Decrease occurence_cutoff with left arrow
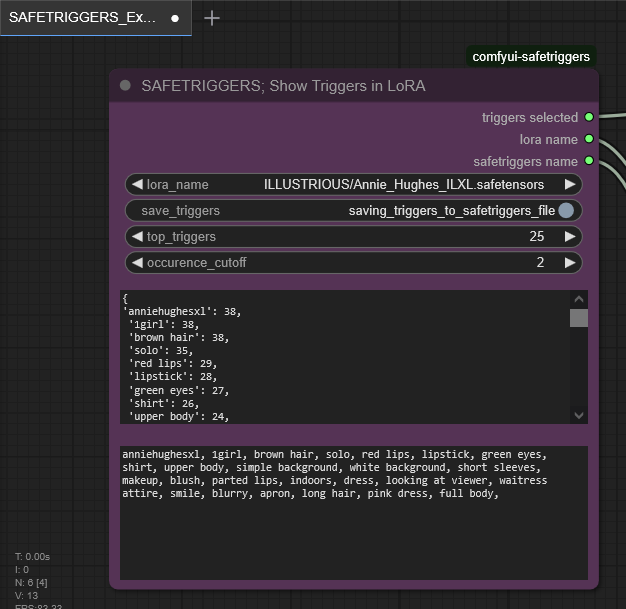 click(137, 262)
